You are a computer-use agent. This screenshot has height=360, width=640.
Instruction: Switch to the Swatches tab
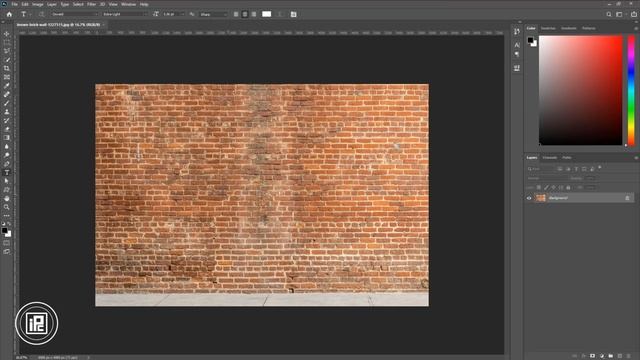pyautogui.click(x=548, y=28)
